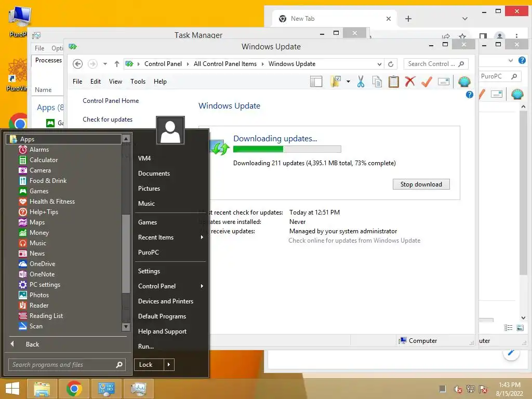Viewport: 532px width, 399px height.
Task: Click the Paste clipboard toolbar icon
Action: 394,82
